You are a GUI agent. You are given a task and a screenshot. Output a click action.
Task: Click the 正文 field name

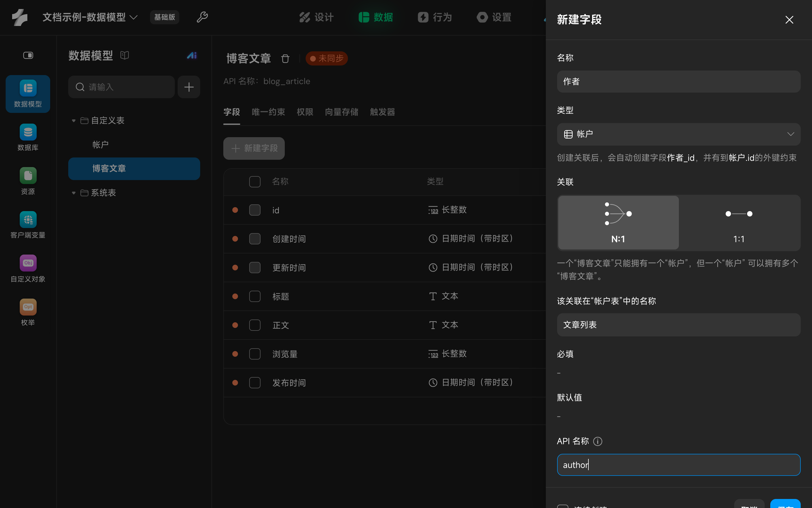281,325
